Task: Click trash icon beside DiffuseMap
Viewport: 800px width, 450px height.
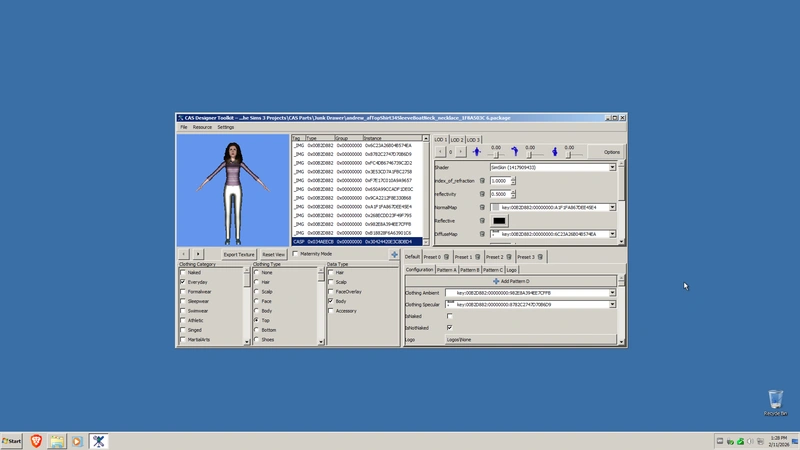Action: tap(482, 234)
